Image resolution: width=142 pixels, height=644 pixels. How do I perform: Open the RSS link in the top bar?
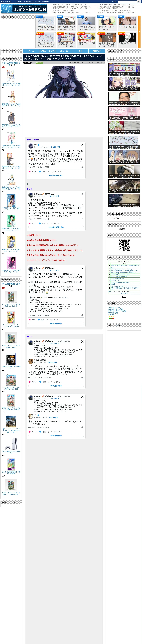pos(36,2)
